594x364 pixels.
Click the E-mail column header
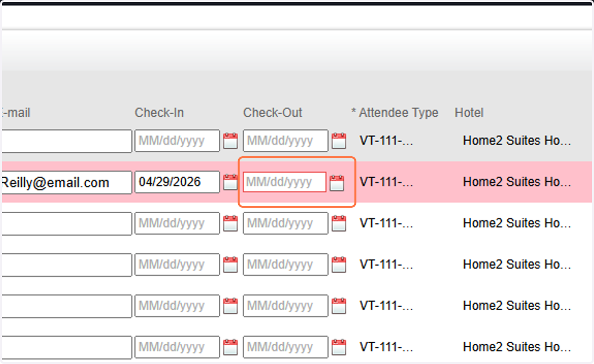tap(16, 113)
